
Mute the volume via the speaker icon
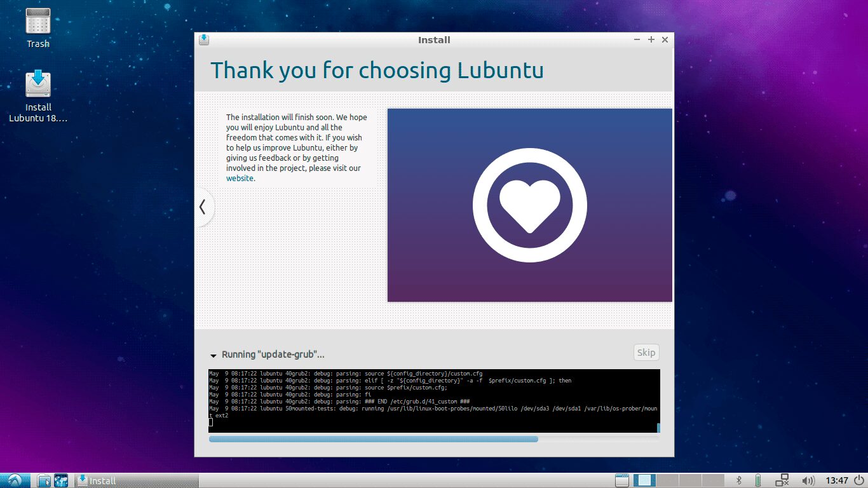pyautogui.click(x=808, y=480)
